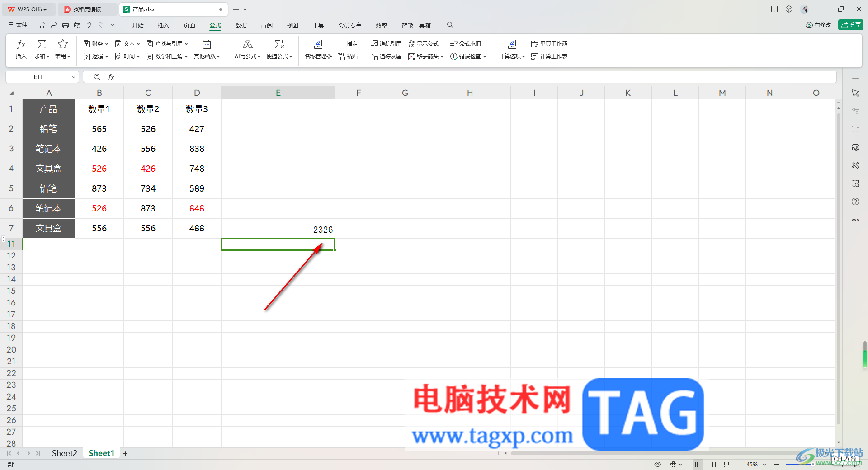Click Calculate Sheet (计算工作表)
The height and width of the screenshot is (470, 868).
click(549, 56)
